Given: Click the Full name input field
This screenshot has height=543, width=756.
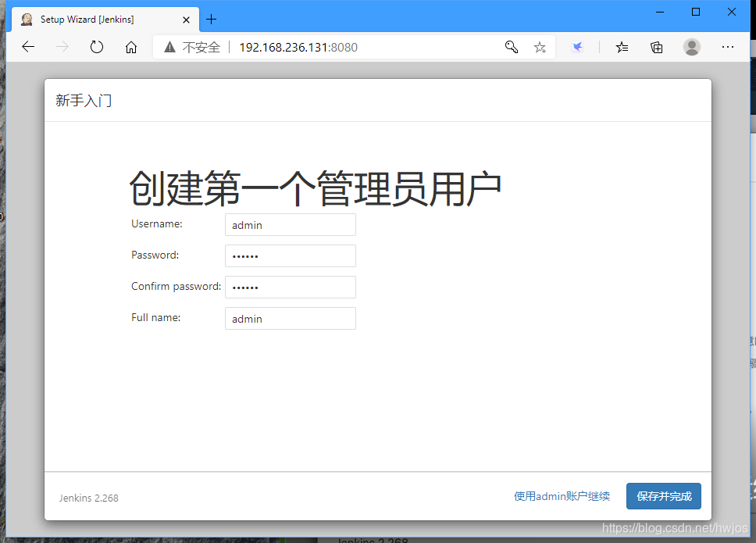Looking at the screenshot, I should point(290,318).
